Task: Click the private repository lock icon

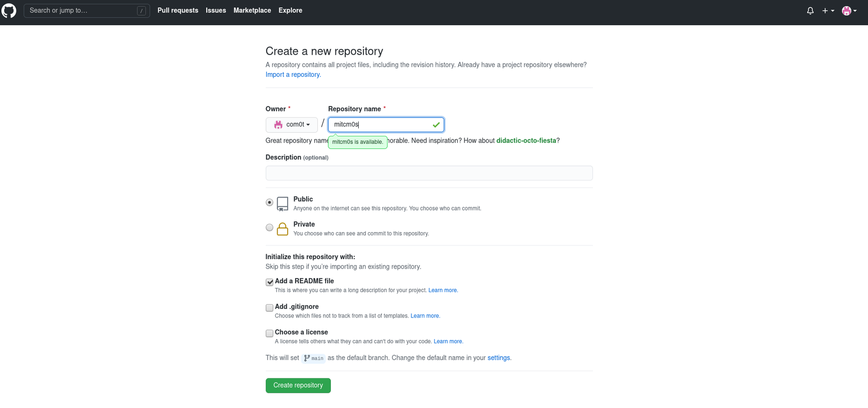Action: click(x=282, y=229)
